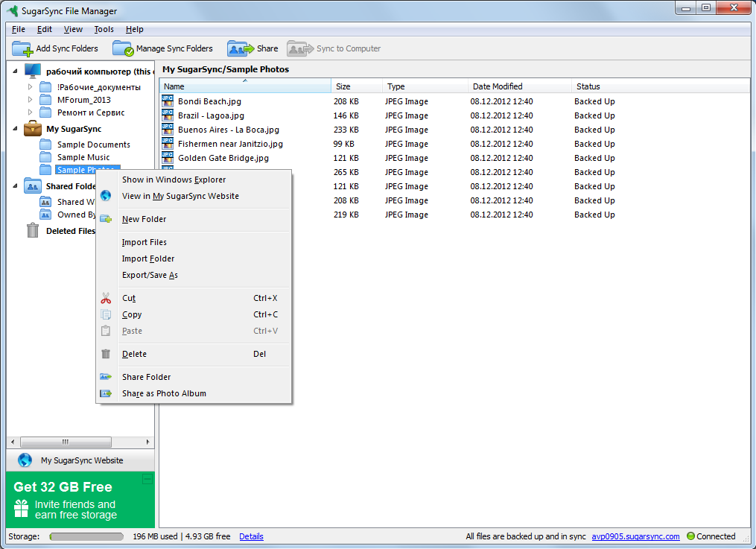Sort files by the Name column header
This screenshot has height=549, width=756.
(x=245, y=86)
